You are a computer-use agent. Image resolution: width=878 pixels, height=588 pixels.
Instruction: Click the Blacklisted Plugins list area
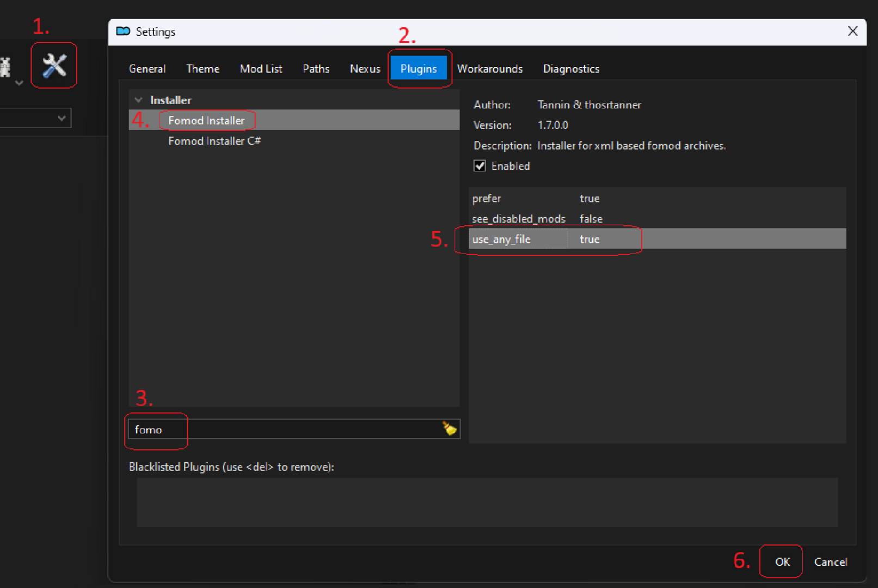[487, 502]
